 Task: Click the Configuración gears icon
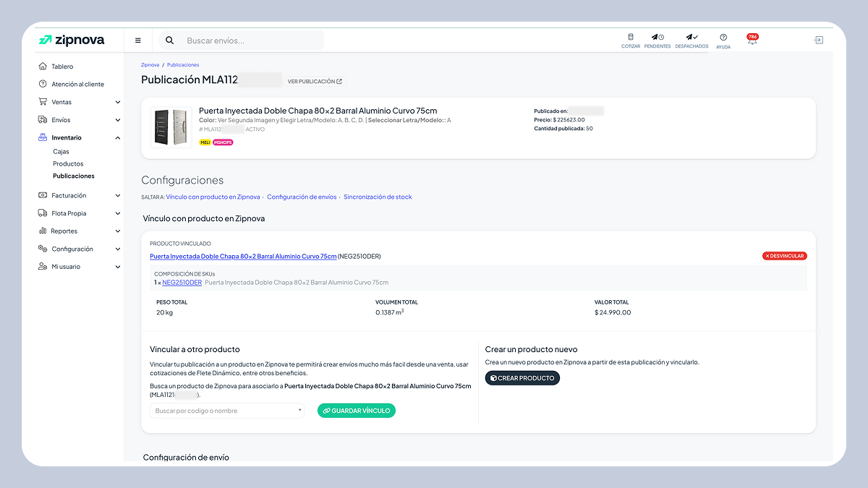click(43, 249)
